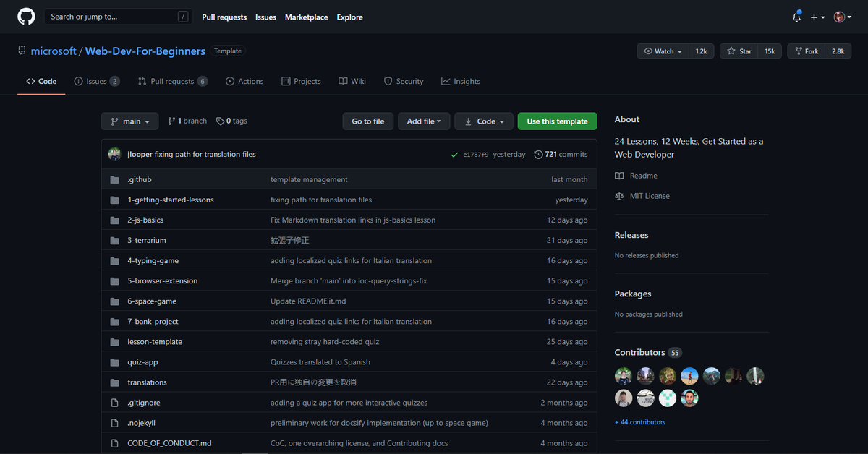This screenshot has height=454, width=868.
Task: View the 1 branch link
Action: (x=187, y=121)
